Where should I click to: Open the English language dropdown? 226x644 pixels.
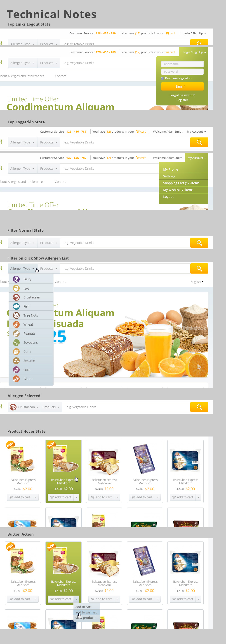tap(197, 281)
